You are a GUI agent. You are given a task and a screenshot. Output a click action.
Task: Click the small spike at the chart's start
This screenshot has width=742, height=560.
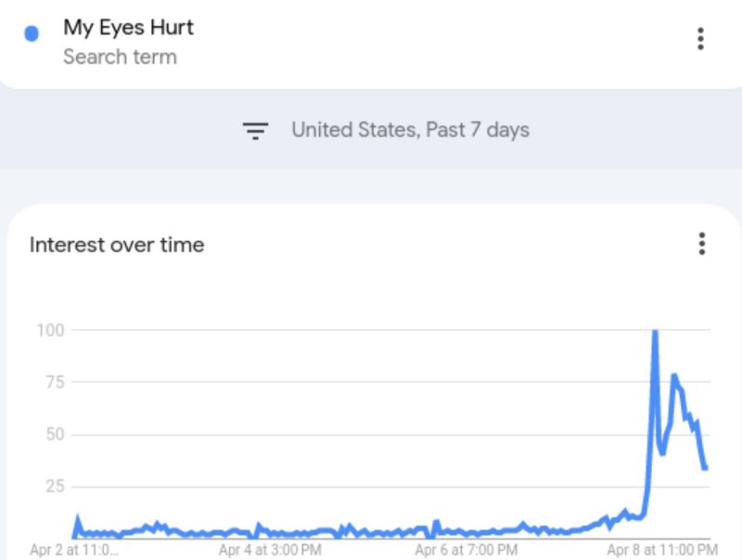(x=77, y=519)
